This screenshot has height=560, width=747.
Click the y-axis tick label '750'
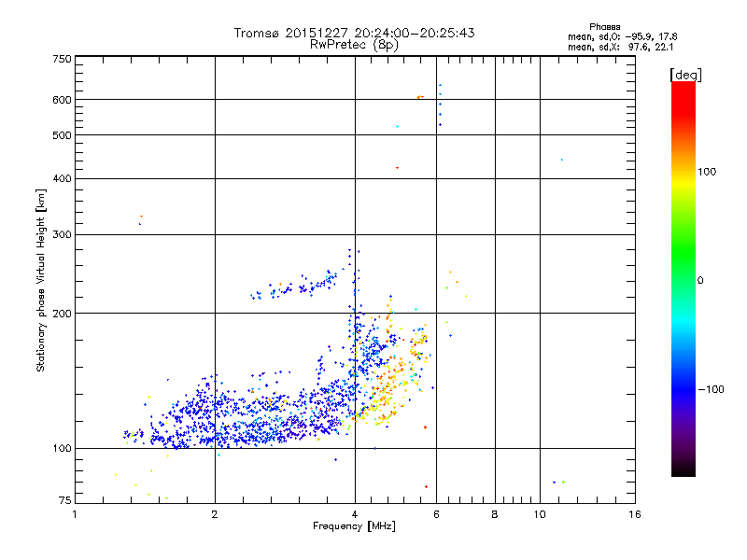pos(62,59)
